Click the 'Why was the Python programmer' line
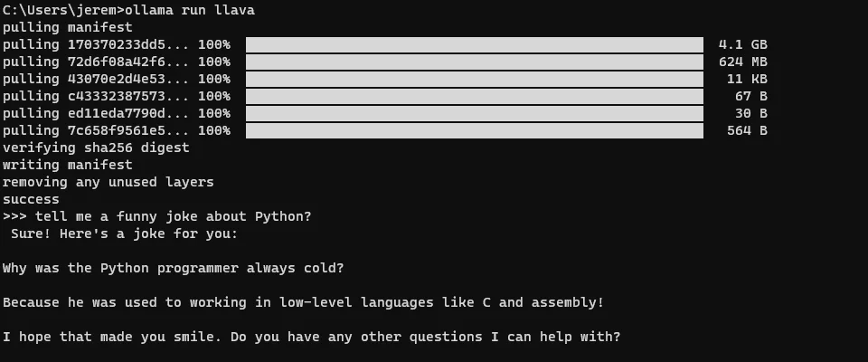This screenshot has height=362, width=868. [x=173, y=268]
